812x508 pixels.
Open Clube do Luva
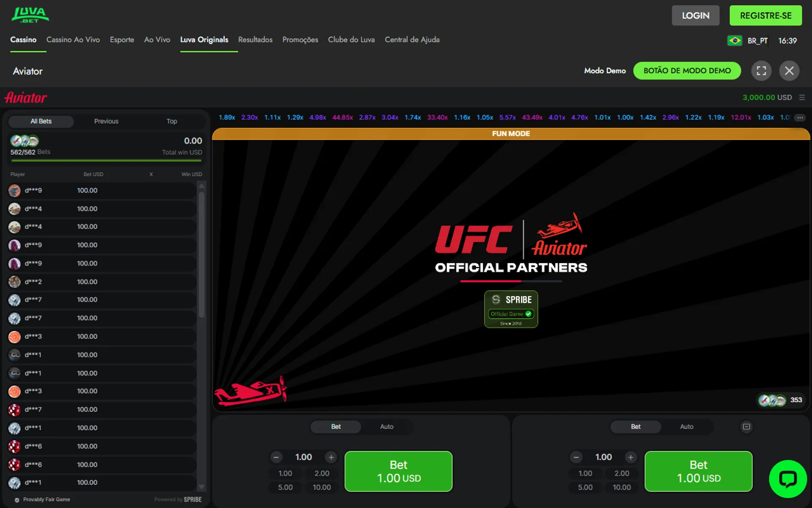(x=351, y=39)
